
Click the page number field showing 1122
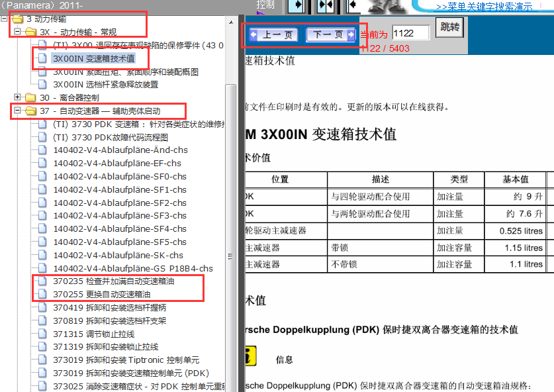[411, 33]
